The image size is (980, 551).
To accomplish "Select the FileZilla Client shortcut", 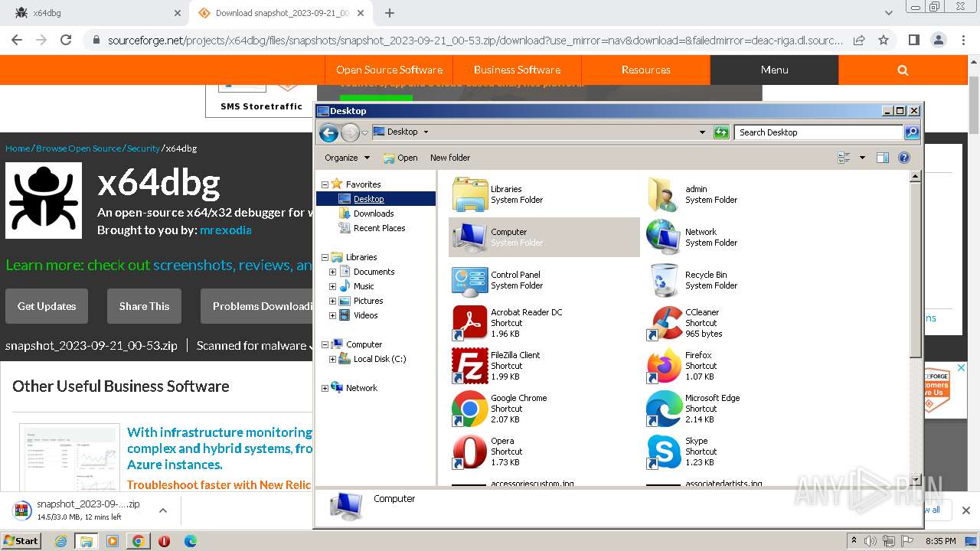I will [x=470, y=366].
